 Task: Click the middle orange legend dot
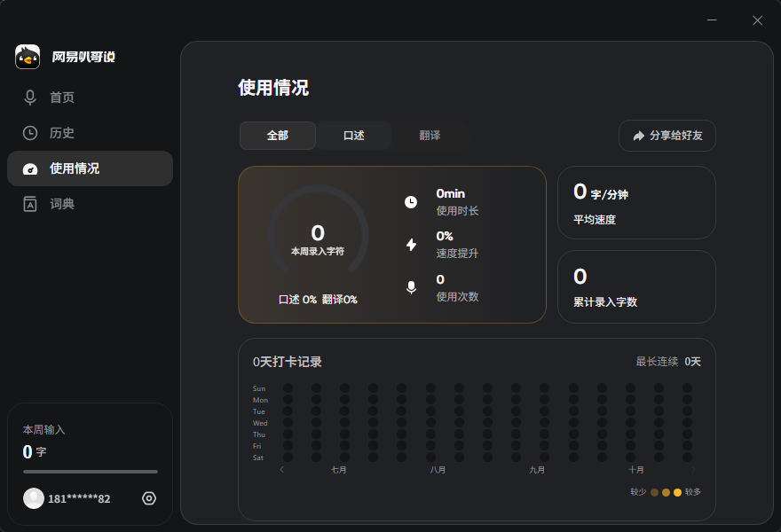(x=666, y=492)
